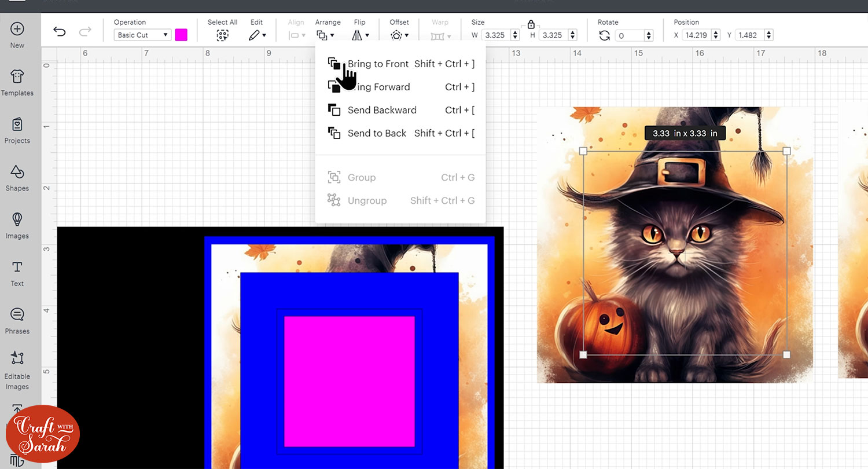
Task: Open the Flip dropdown
Action: [x=361, y=35]
